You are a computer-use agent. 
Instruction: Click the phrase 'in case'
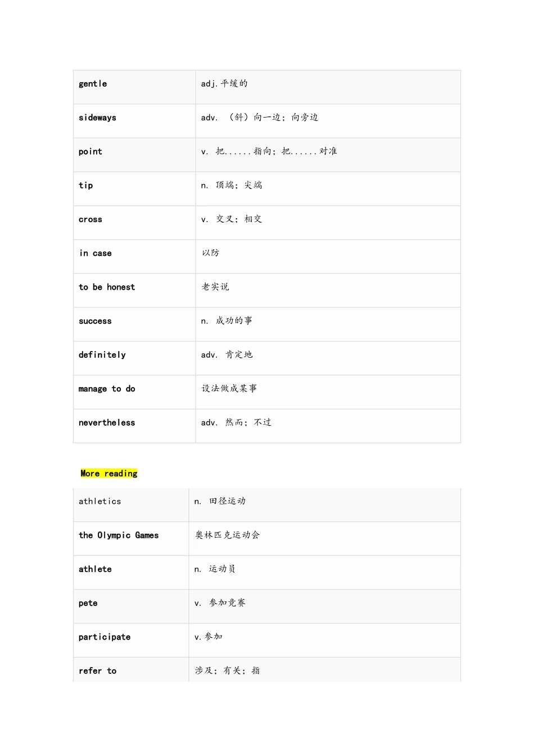pos(96,253)
